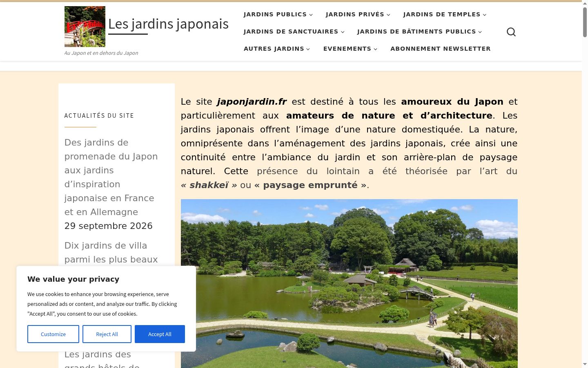Click the Japanese garden landscape photo
Viewport: 588px width, 368px height.
(x=349, y=283)
